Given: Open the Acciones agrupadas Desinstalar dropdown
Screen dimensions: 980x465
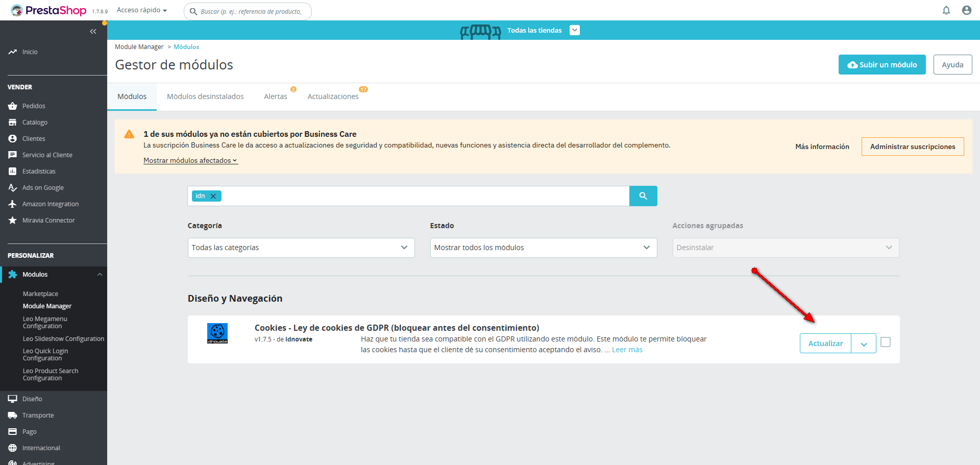Looking at the screenshot, I should 786,248.
